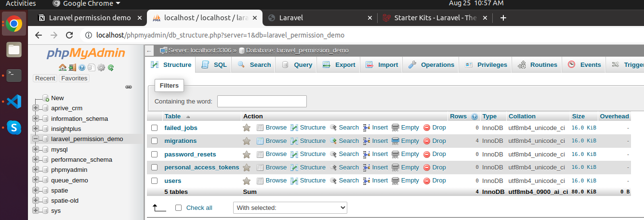Launch Files from the dock
The height and width of the screenshot is (220, 644).
13,49
